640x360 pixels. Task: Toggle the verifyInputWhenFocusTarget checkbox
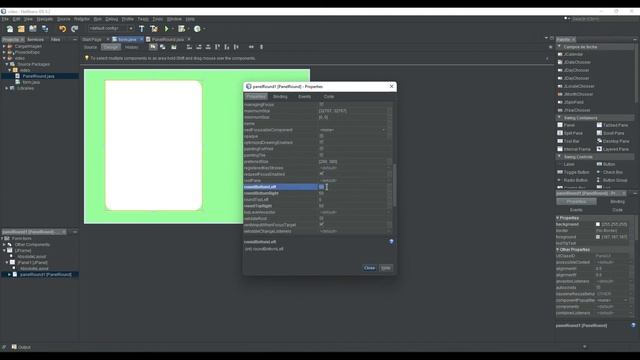[321, 225]
